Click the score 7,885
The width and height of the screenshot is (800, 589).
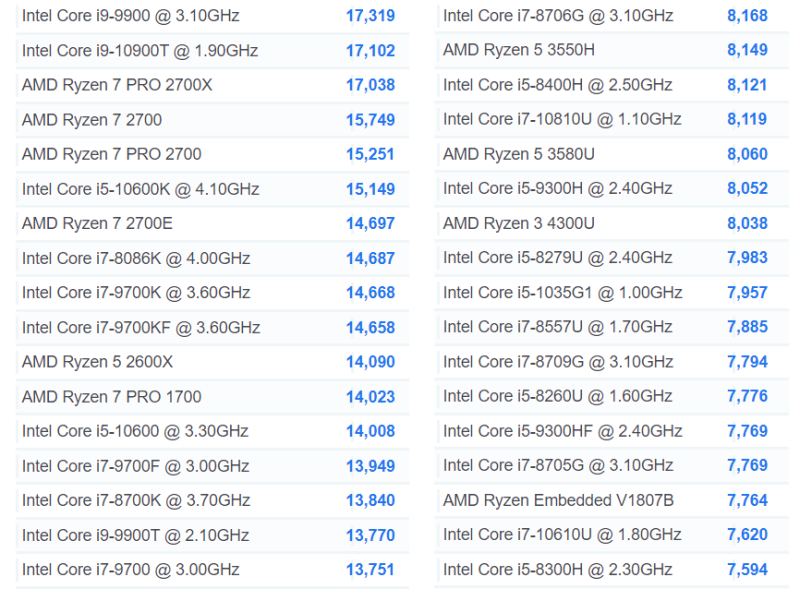(x=747, y=327)
